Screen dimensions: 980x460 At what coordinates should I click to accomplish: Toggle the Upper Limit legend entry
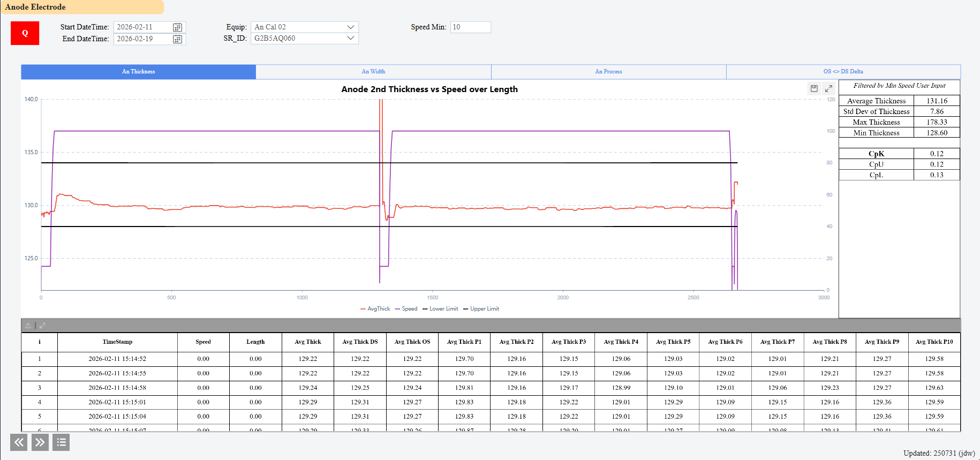tap(481, 309)
